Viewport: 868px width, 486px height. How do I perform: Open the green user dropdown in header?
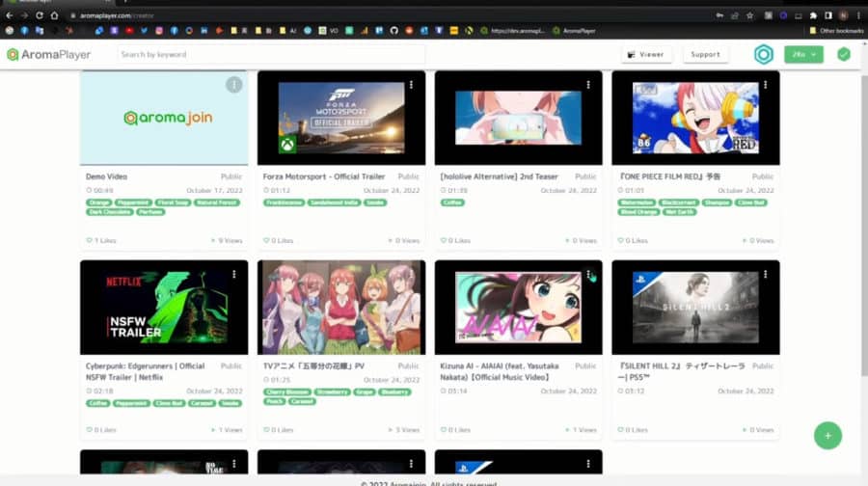pyautogui.click(x=803, y=54)
